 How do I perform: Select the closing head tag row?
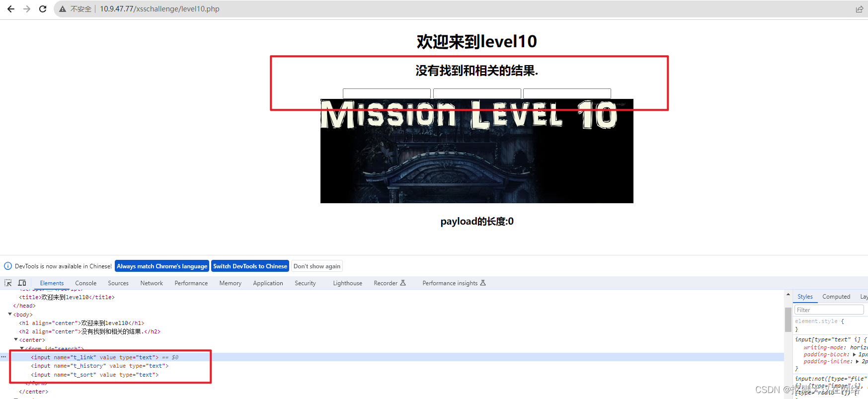tap(24, 306)
